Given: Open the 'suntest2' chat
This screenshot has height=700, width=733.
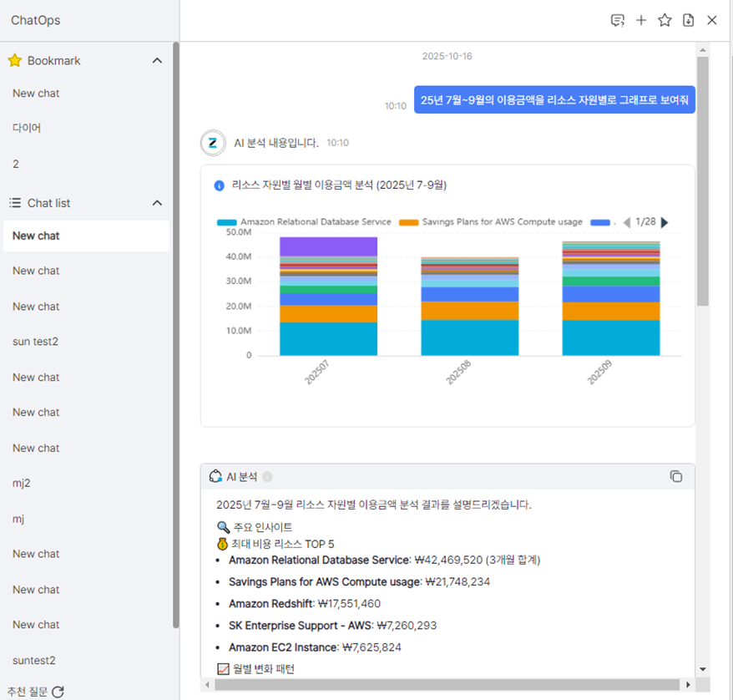Looking at the screenshot, I should coord(34,660).
